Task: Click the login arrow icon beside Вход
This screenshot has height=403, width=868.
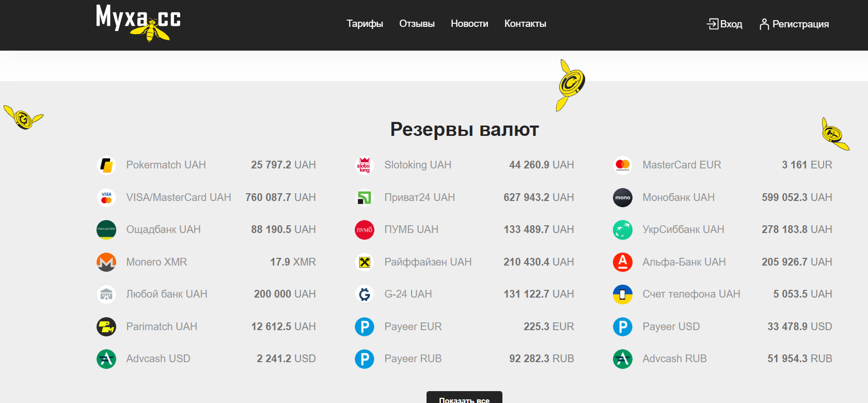Action: [713, 24]
